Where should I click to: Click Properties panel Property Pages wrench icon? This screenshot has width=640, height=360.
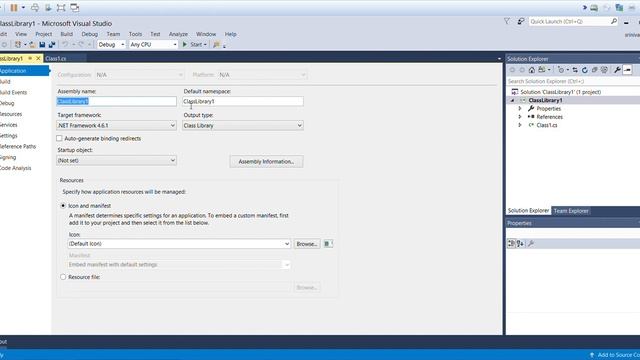(x=531, y=244)
